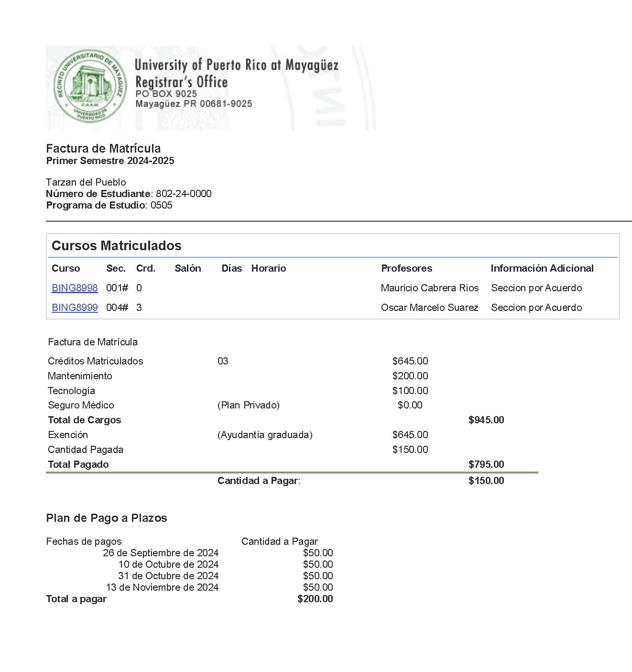
Task: Click the $795.00 Total Pagado amount
Action: point(486,464)
